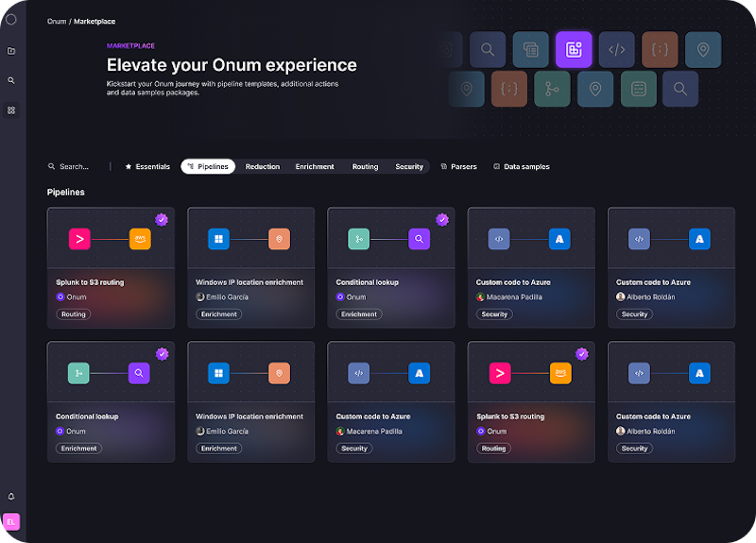Click code icon on Macarena Padilla top card

click(x=499, y=239)
